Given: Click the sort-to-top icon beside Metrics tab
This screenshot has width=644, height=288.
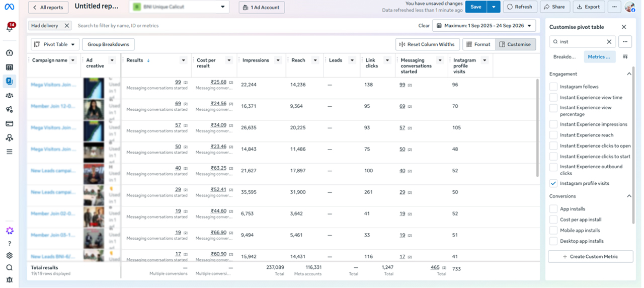Looking at the screenshot, I should click(x=625, y=57).
